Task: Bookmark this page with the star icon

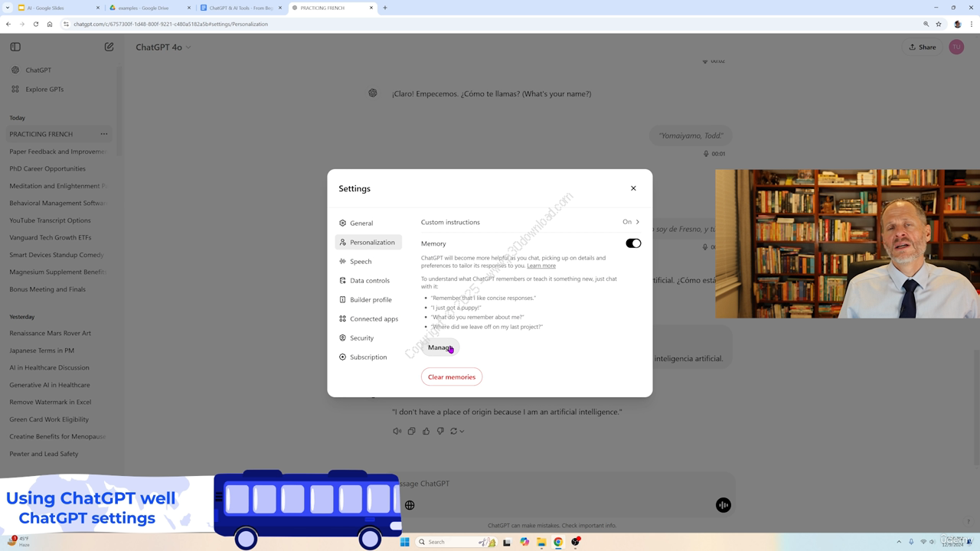Action: click(x=939, y=24)
